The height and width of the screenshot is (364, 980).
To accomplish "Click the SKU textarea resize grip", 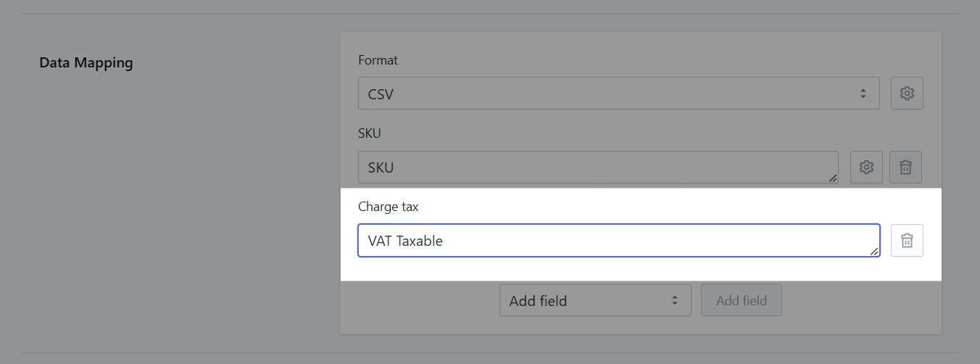I will 833,178.
